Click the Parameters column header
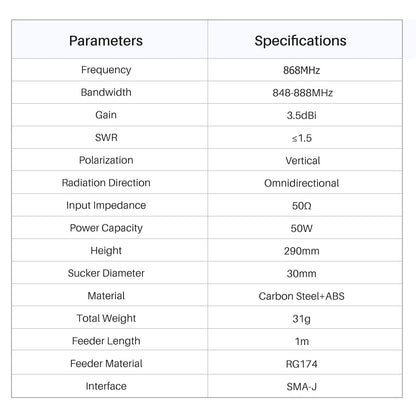The height and width of the screenshot is (416, 416). 106,41
